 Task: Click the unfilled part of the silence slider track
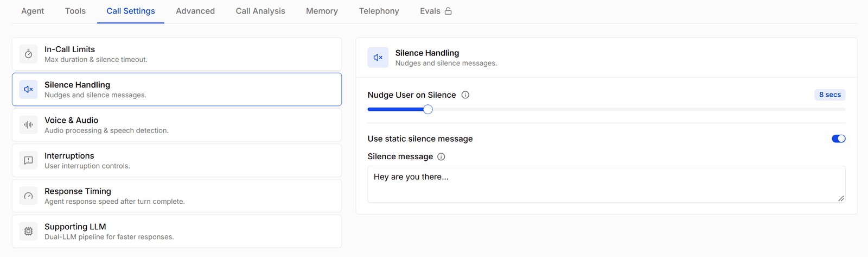(639, 109)
